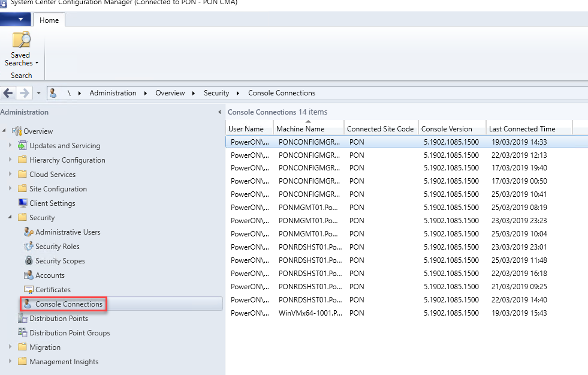Click the Administrative Users icon

28,232
